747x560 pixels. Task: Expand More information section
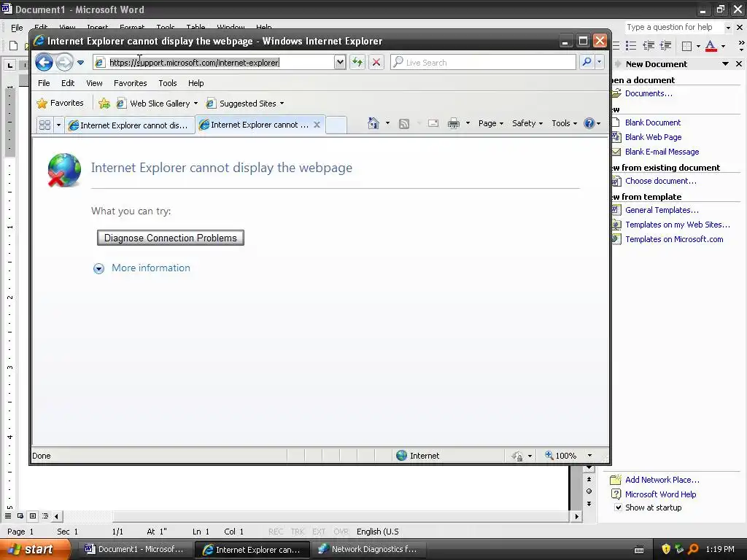[142, 268]
